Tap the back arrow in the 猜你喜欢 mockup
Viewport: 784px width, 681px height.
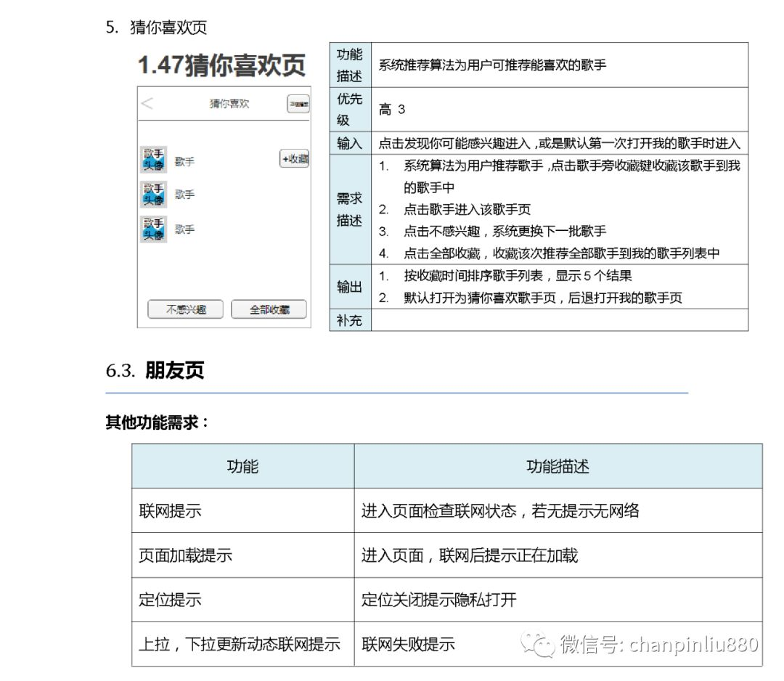(147, 104)
